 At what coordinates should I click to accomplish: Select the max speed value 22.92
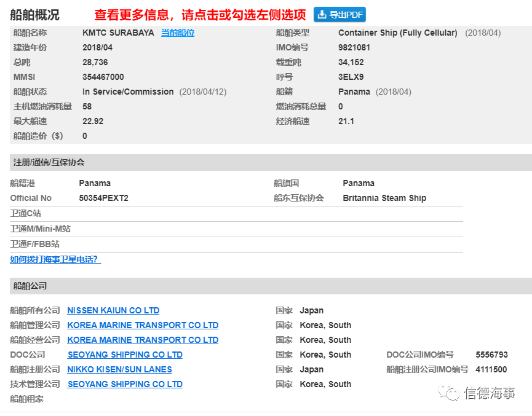93,122
